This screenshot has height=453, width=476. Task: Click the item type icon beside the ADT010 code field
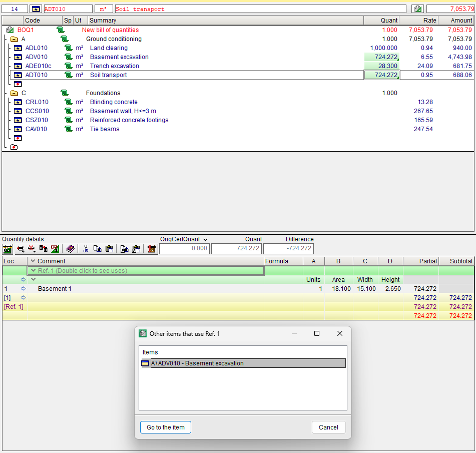pyautogui.click(x=36, y=9)
